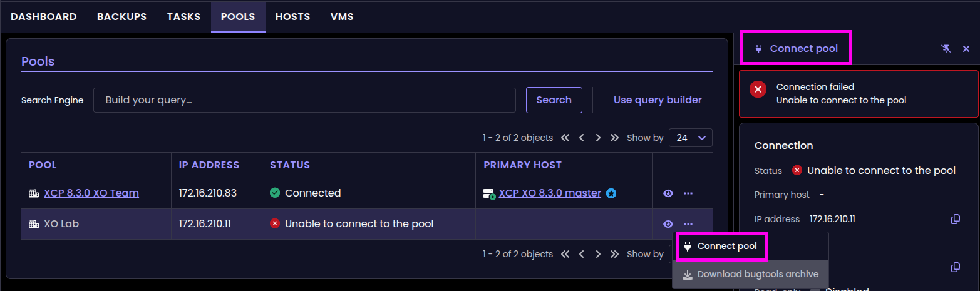Go to previous page using bottom left chevron

click(x=582, y=254)
